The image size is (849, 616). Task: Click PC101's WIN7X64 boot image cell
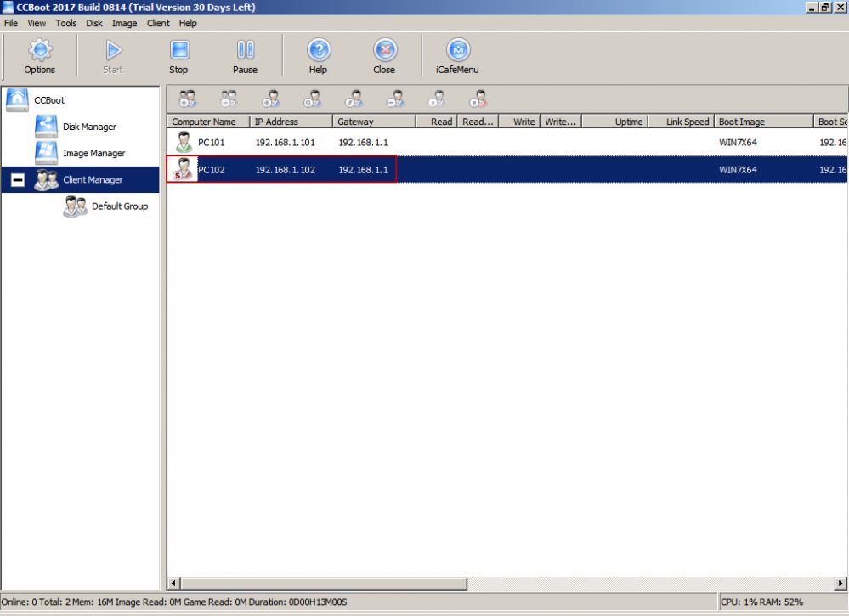coord(738,143)
